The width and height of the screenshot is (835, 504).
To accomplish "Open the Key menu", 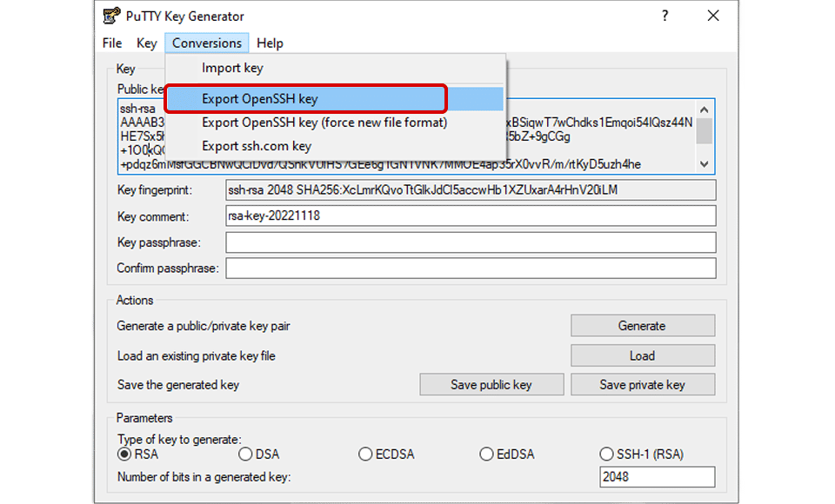I will pos(145,43).
